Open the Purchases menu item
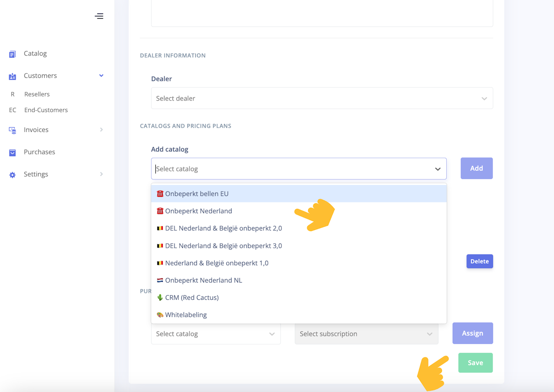The width and height of the screenshot is (554, 392). click(x=39, y=152)
